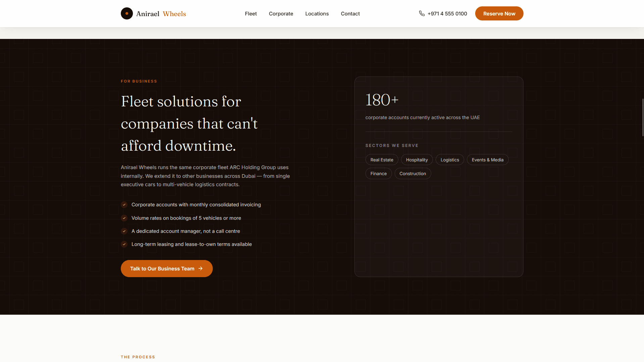Click the Reserve Now button
The image size is (644, 362).
(x=499, y=13)
